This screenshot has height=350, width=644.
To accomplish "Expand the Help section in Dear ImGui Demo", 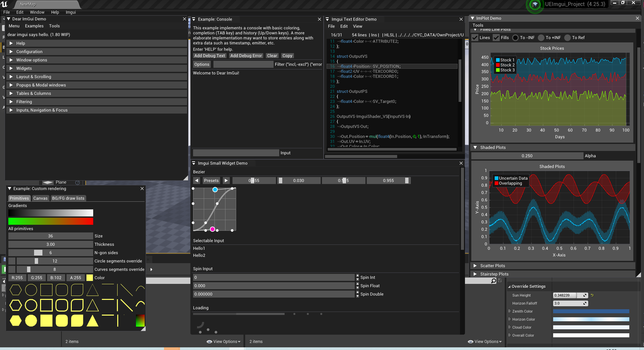I will tap(97, 43).
